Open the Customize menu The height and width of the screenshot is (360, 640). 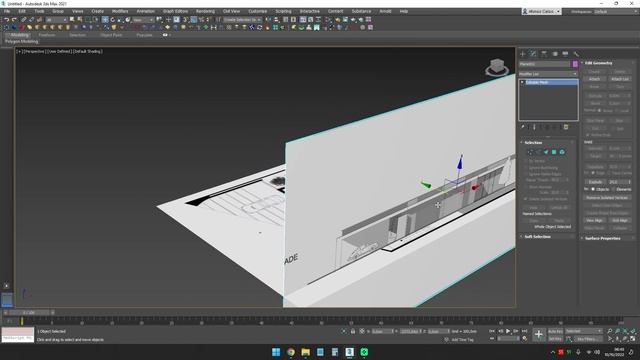258,11
